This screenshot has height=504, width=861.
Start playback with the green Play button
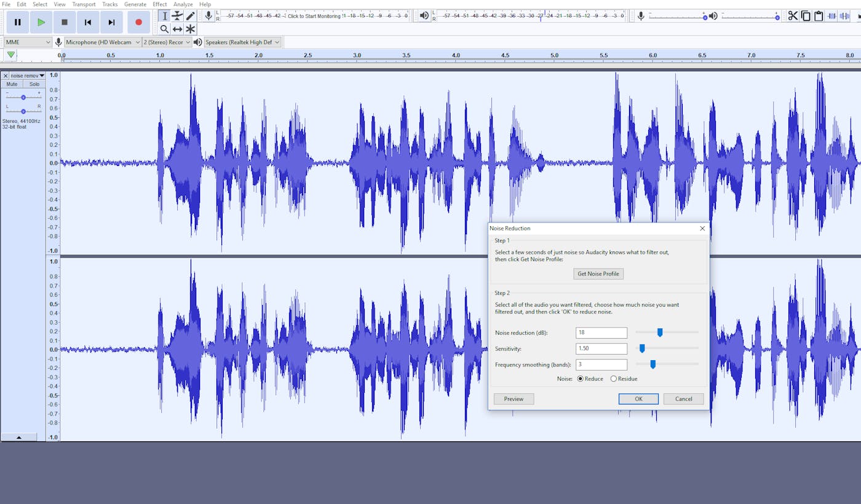pos(41,22)
